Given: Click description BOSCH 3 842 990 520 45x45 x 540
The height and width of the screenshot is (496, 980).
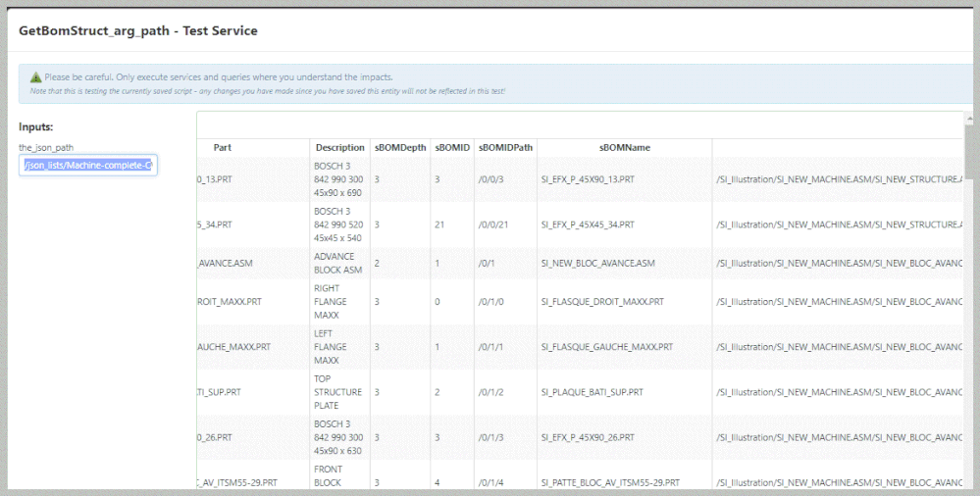Looking at the screenshot, I should pos(338,224).
